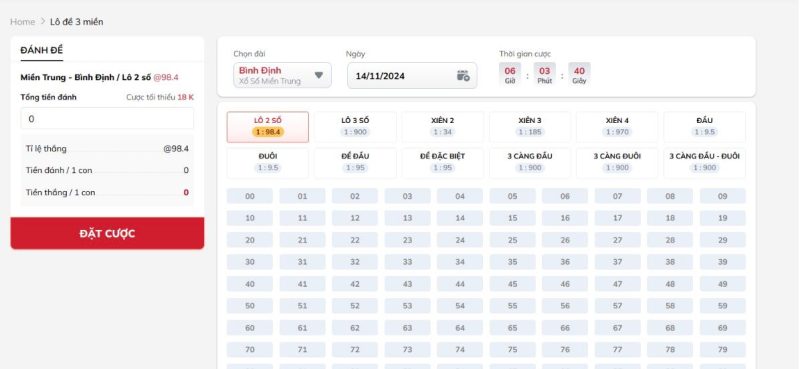Open the date field showing 14/11/2024
Viewport: 800px width, 369px height.
(x=412, y=76)
